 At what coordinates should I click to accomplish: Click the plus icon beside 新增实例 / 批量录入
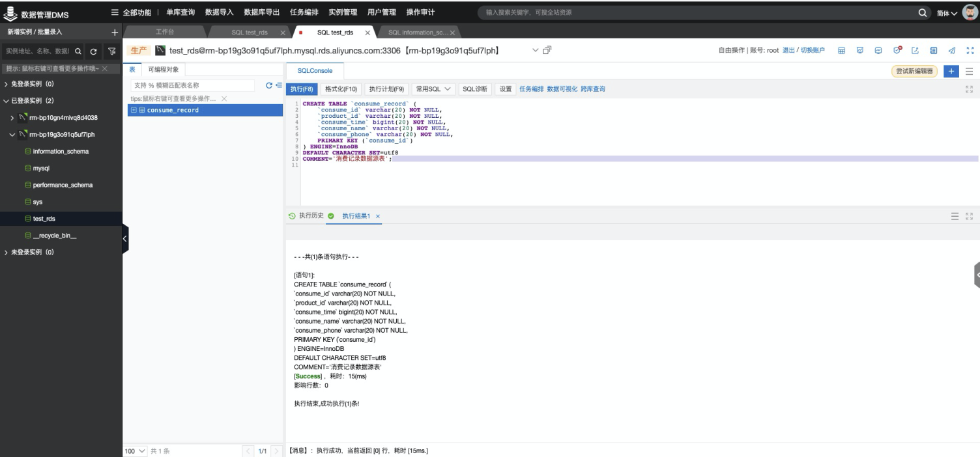pyautogui.click(x=115, y=32)
